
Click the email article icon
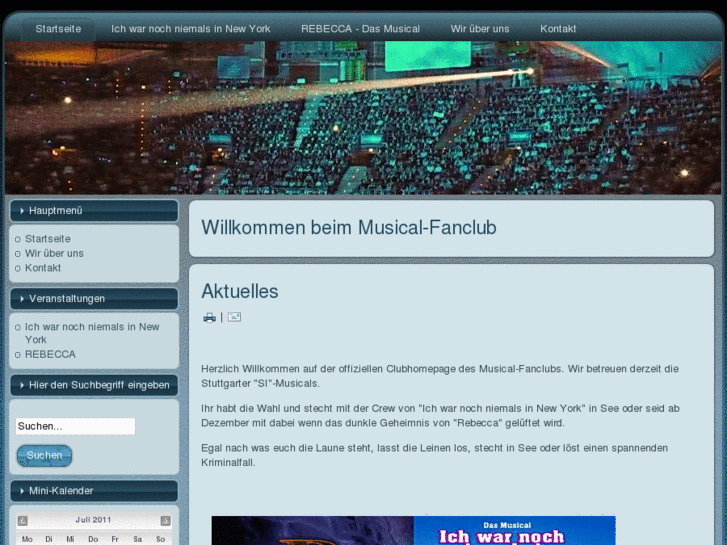234,317
